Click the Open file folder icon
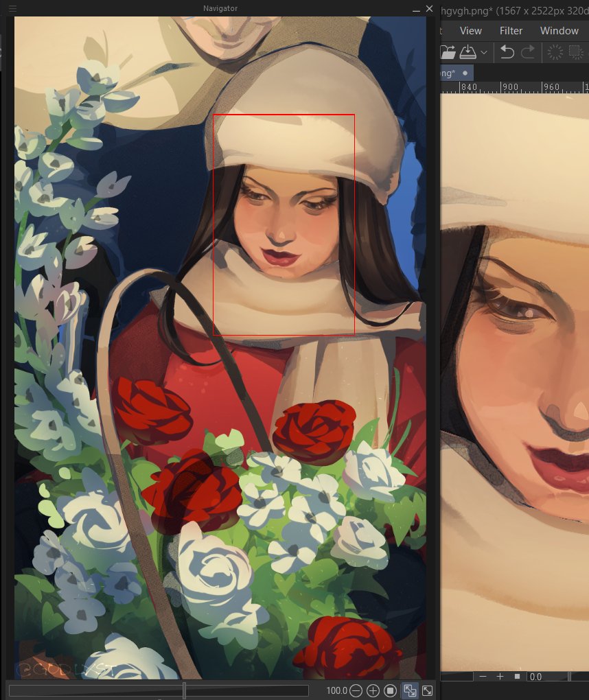The height and width of the screenshot is (700, 589). tap(448, 52)
